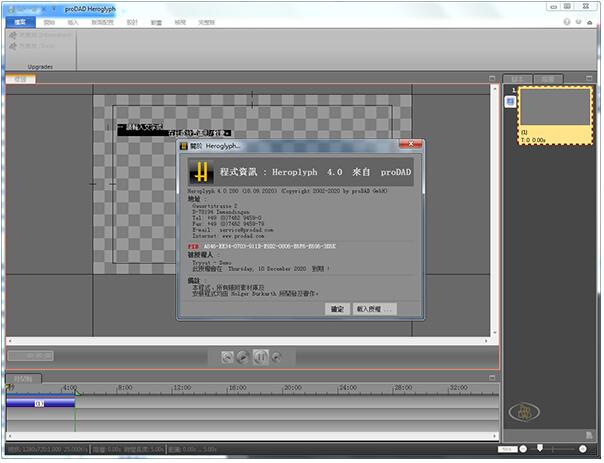Click the preview horizontal scrollbar left arrow
The width and height of the screenshot is (604, 463).
(x=10, y=341)
